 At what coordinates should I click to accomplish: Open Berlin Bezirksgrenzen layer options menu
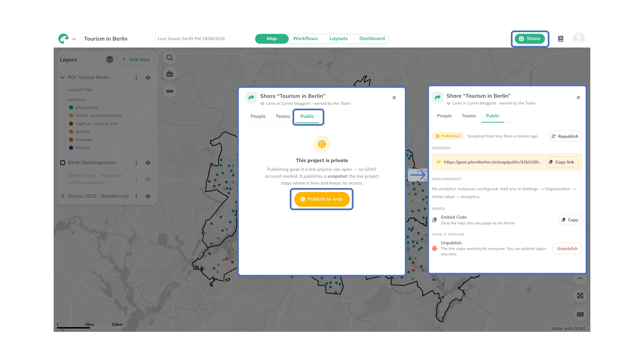[136, 163]
